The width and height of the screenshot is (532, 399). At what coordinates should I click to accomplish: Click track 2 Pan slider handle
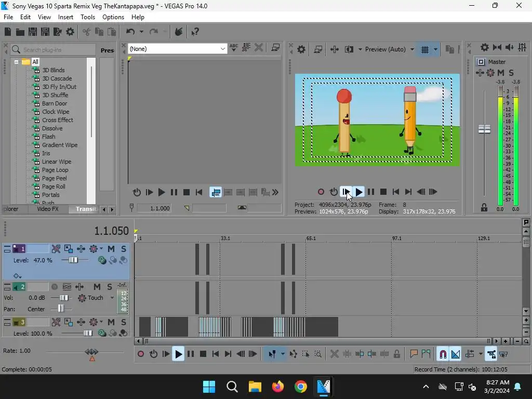click(61, 309)
